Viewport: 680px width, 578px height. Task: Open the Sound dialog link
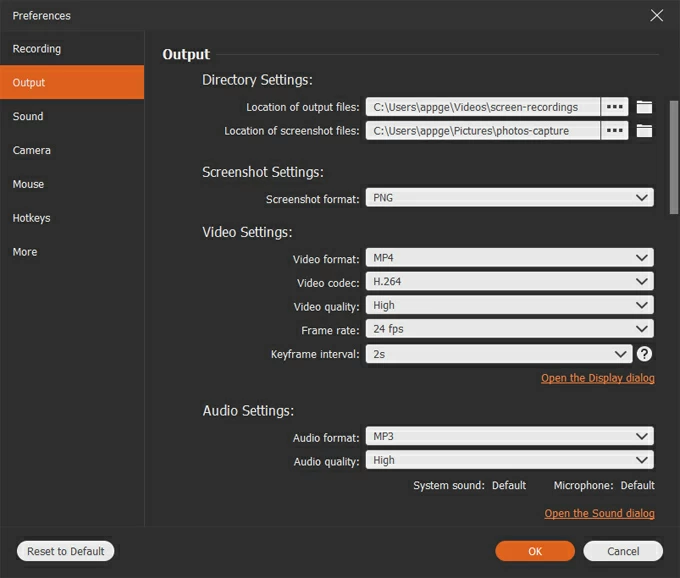pyautogui.click(x=599, y=513)
